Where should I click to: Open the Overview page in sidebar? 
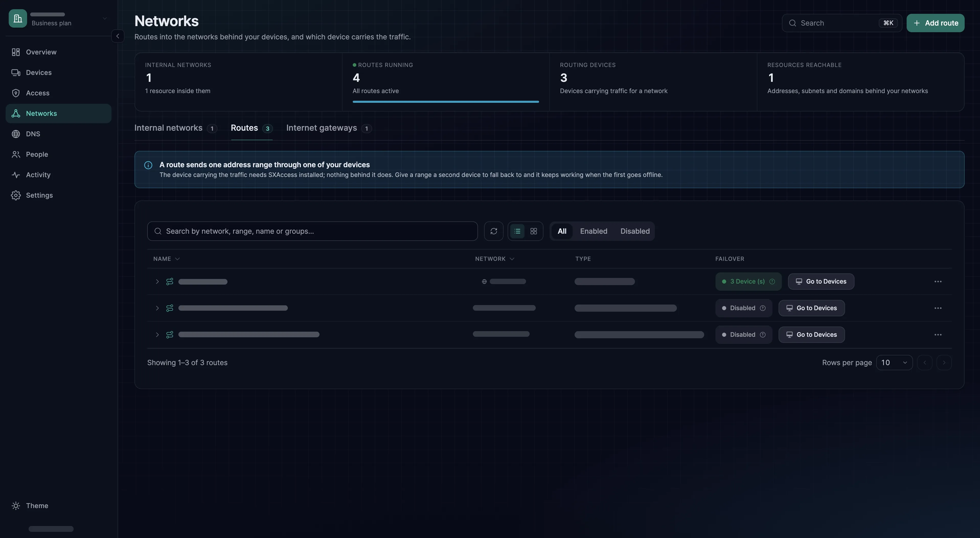58,52
